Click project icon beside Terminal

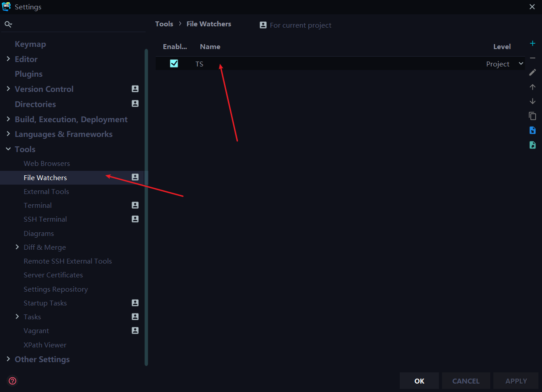pyautogui.click(x=135, y=205)
